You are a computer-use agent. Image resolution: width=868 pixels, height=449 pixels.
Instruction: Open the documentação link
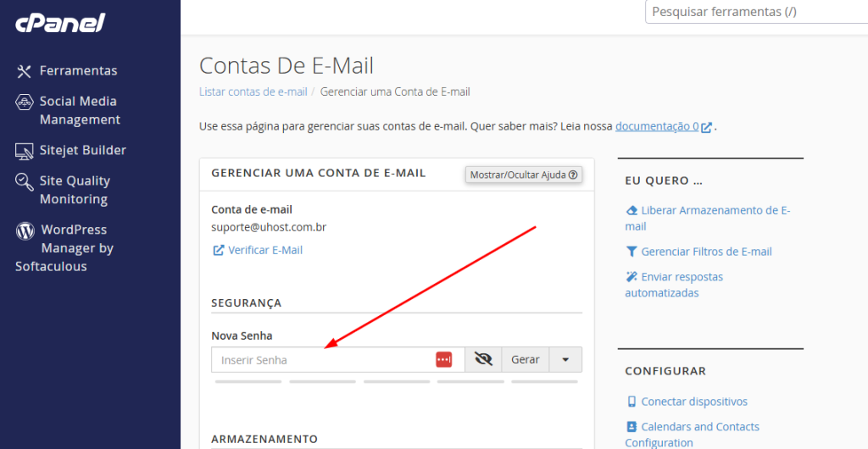[x=657, y=126]
